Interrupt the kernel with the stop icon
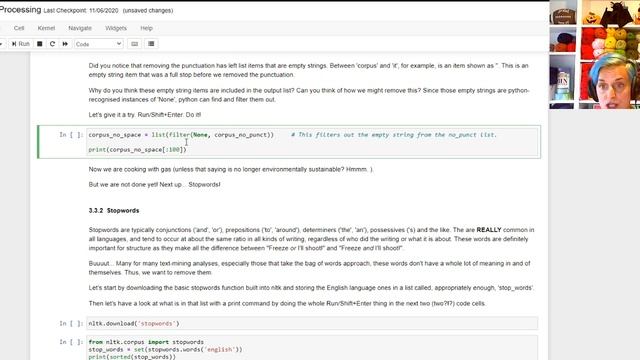This screenshot has width=640, height=360. (40, 44)
